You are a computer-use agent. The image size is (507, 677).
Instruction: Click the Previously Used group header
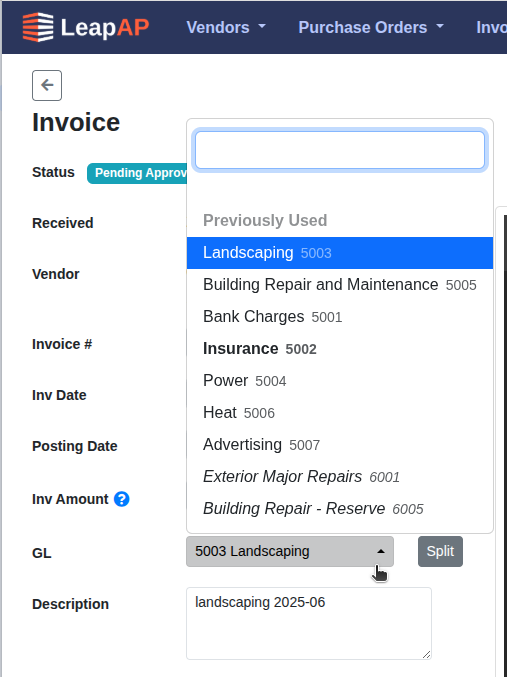pos(265,220)
